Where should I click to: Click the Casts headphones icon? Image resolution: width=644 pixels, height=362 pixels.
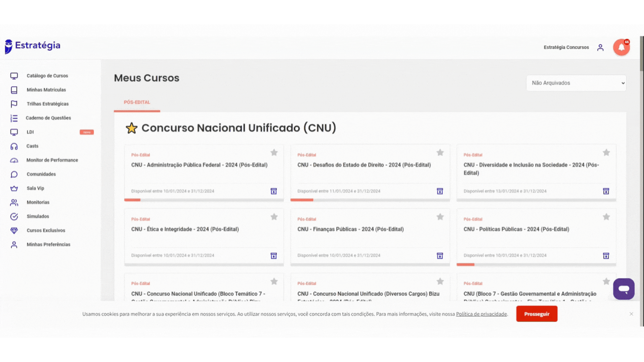(x=14, y=146)
